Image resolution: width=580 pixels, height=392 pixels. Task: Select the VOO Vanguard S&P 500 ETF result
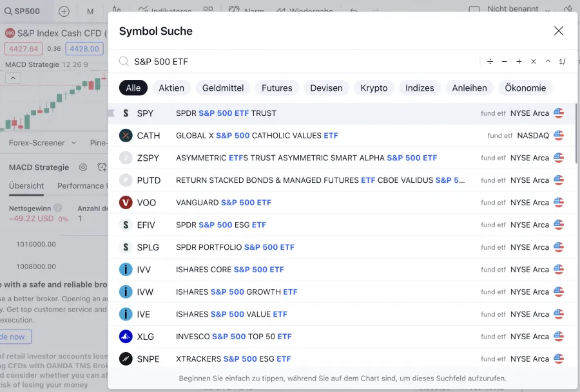tap(342, 203)
